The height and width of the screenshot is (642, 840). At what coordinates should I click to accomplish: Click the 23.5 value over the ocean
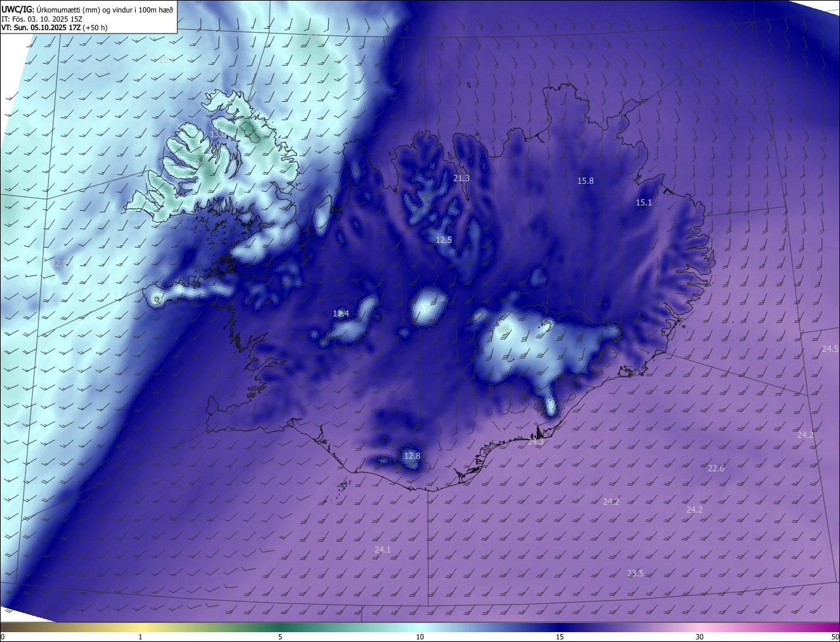coord(635,573)
